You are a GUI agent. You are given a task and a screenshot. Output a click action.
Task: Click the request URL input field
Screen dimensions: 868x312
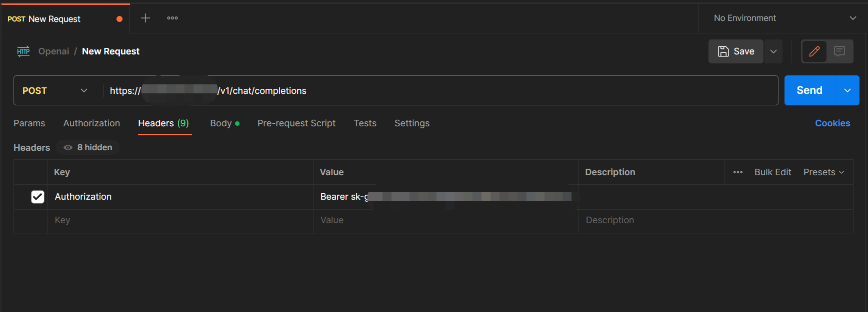(x=440, y=90)
